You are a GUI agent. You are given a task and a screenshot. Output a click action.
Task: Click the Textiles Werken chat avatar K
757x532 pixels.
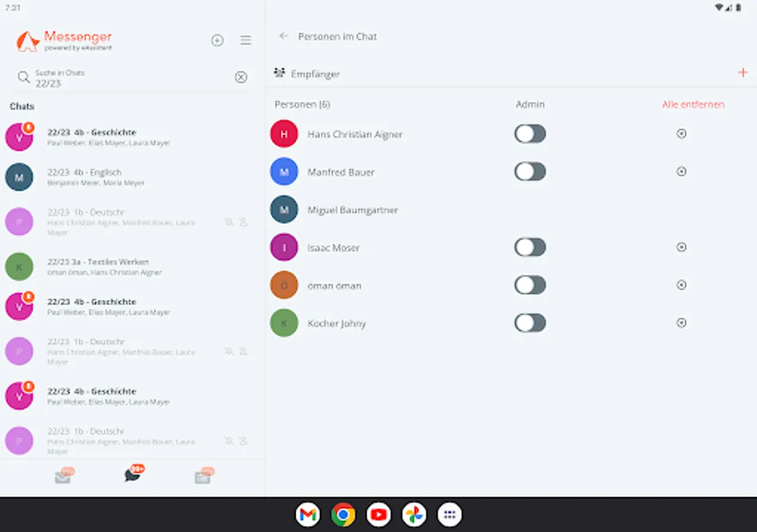(x=19, y=267)
